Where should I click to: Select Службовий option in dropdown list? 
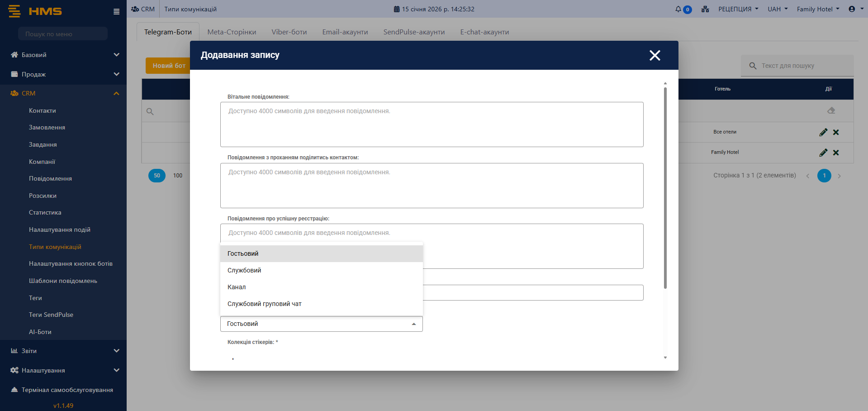pos(244,270)
